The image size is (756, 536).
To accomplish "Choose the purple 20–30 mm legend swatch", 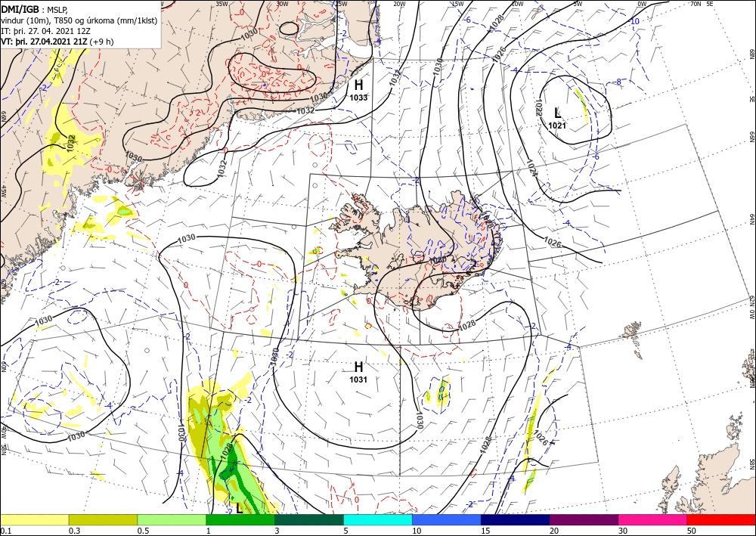I will click(x=584, y=519).
